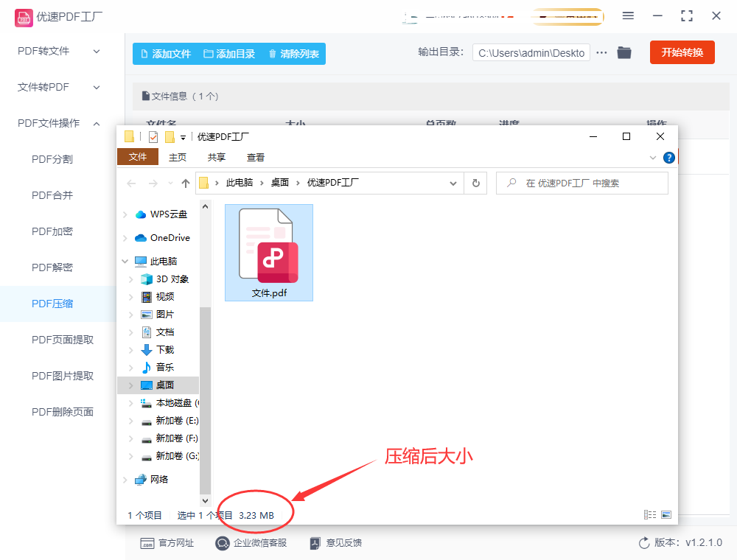Click 桌面 in the address breadcrumb
737x560 pixels.
(279, 183)
